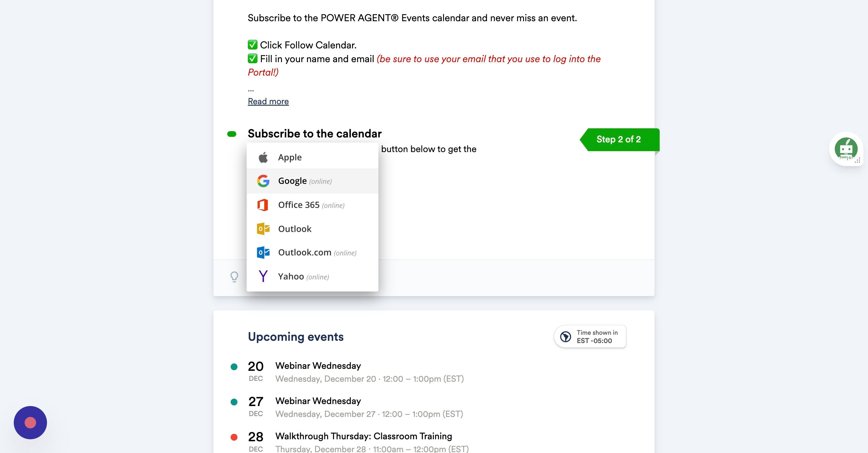The image size is (868, 453).
Task: Click the Read more link
Action: pos(268,101)
